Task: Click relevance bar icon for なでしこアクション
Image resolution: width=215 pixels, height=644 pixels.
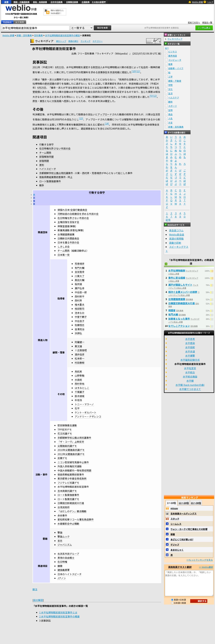Action: coord(212,326)
